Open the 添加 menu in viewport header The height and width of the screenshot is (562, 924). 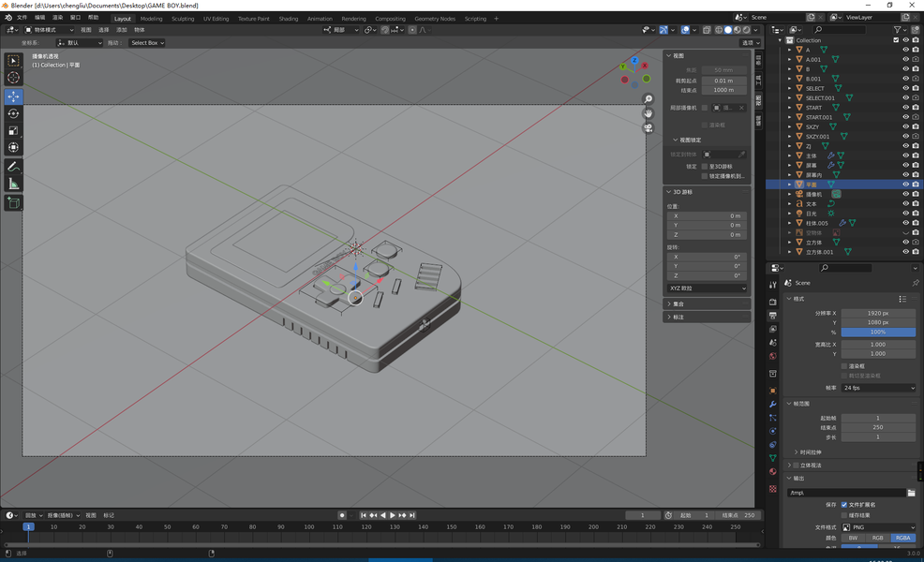click(122, 30)
